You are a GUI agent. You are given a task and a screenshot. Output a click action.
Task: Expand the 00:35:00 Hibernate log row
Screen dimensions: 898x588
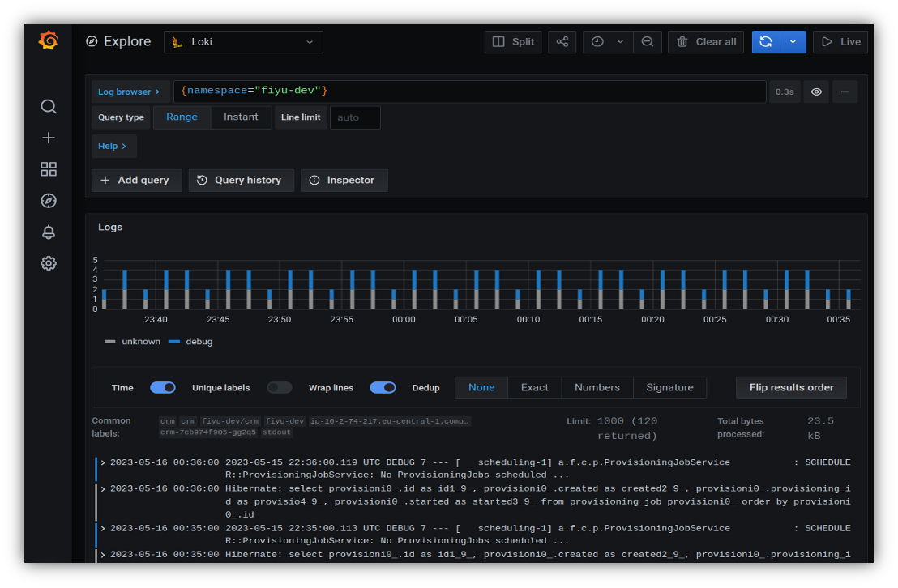point(103,554)
